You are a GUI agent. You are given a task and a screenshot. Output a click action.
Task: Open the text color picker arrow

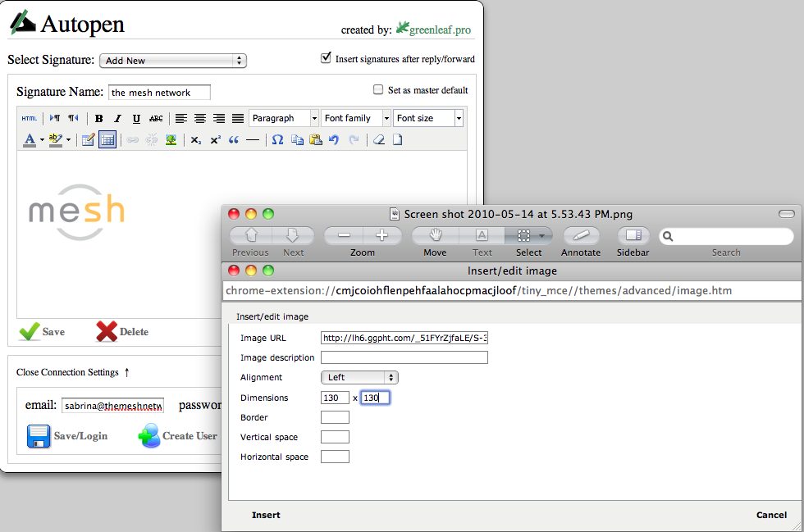(42, 140)
